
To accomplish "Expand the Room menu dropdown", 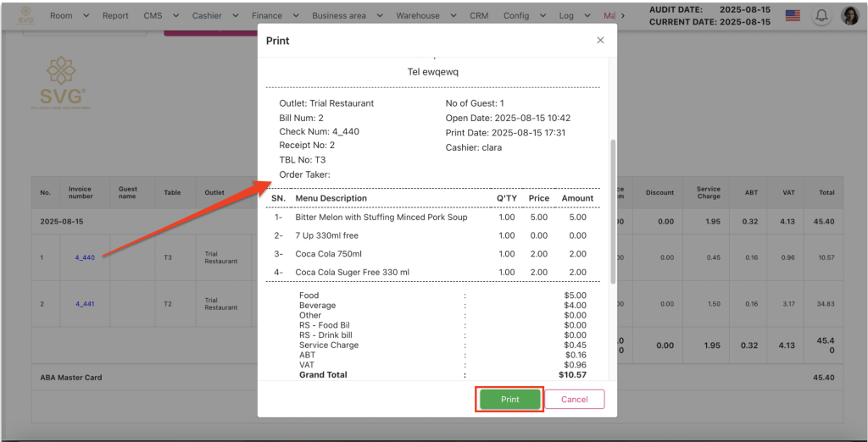I will tap(69, 16).
